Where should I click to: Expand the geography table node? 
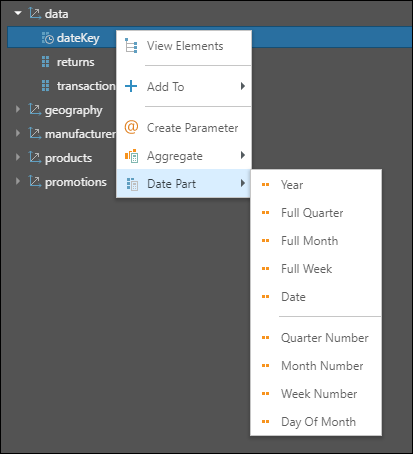(18, 109)
